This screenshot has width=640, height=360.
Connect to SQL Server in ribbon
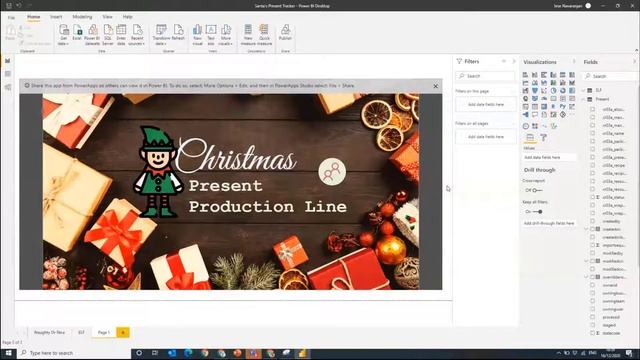[x=108, y=35]
